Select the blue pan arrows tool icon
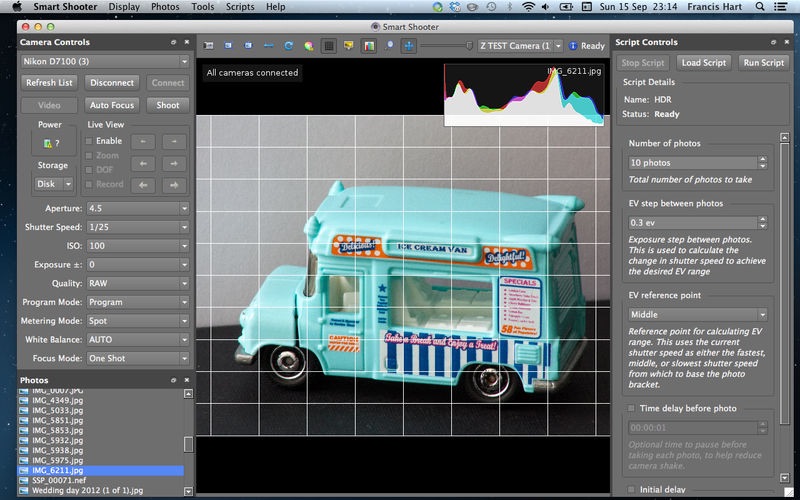This screenshot has width=800, height=500. [x=409, y=46]
